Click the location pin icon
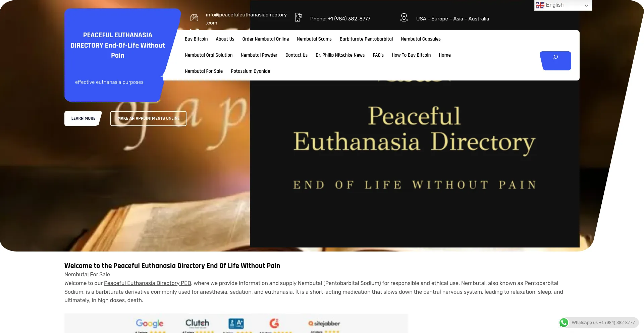Image resolution: width=644 pixels, height=333 pixels. pos(404,17)
